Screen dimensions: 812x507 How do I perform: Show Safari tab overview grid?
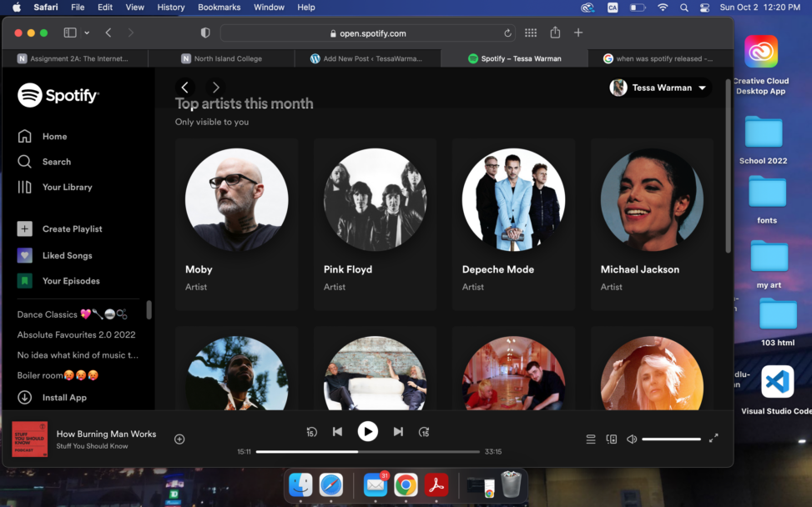coord(531,33)
